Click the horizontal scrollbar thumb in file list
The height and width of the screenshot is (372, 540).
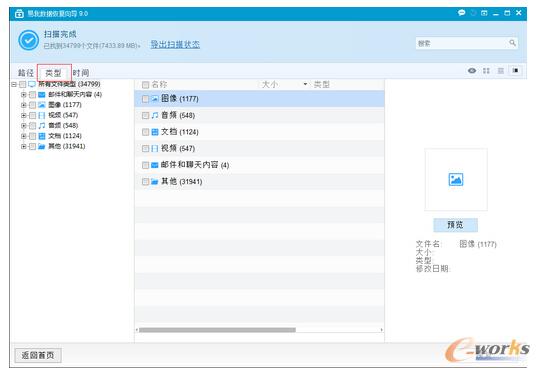pyautogui.click(x=217, y=330)
